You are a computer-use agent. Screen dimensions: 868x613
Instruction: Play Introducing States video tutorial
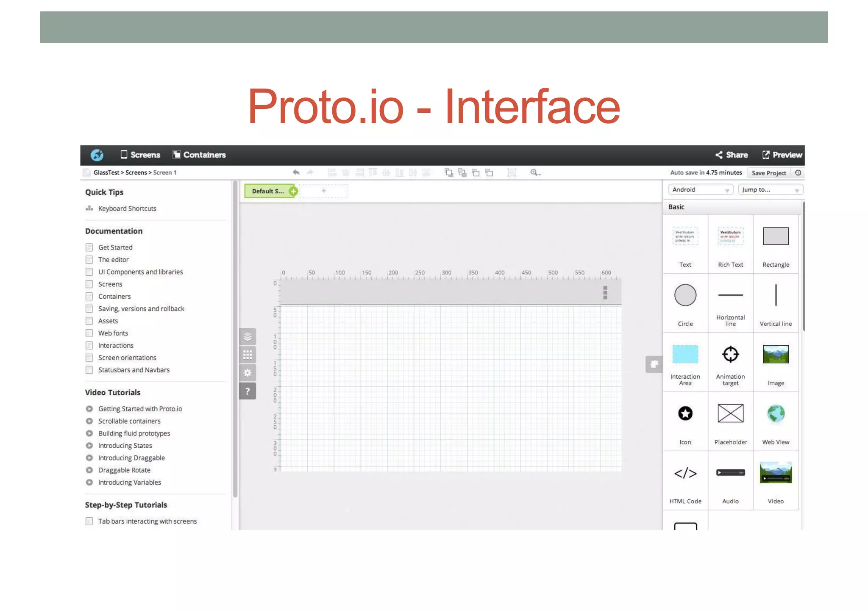tap(125, 446)
